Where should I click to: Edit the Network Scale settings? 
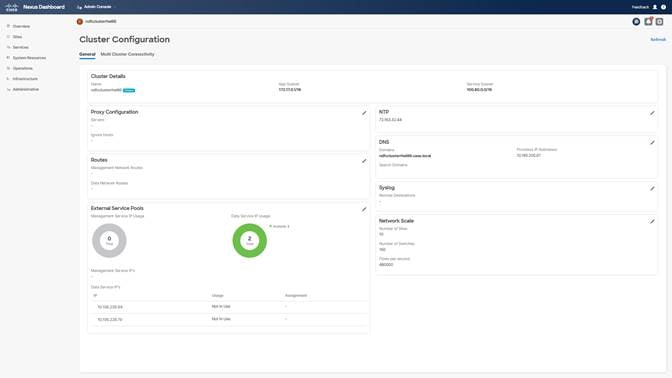[652, 221]
